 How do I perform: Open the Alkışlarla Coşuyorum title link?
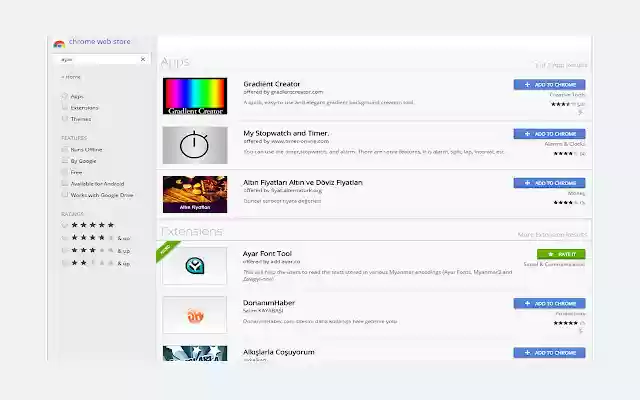tap(279, 352)
